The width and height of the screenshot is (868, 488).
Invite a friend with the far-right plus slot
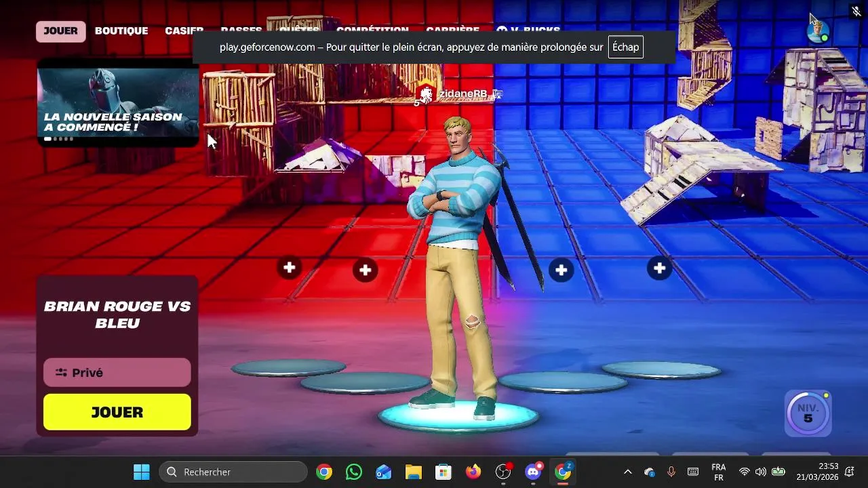tap(659, 268)
